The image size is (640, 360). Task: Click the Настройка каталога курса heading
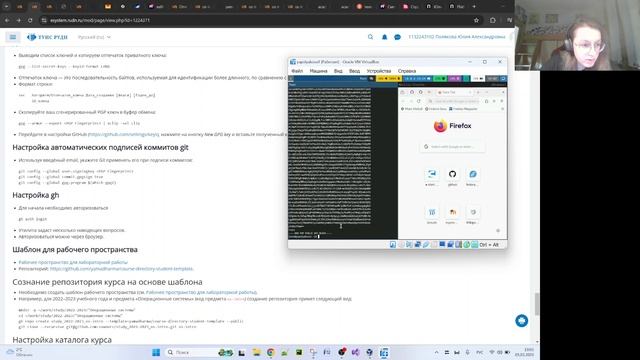click(62, 340)
